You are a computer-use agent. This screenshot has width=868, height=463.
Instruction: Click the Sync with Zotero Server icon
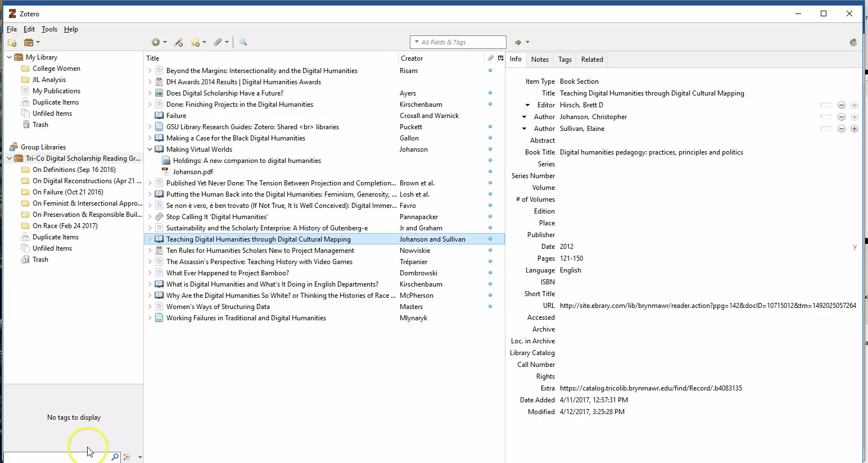point(853,42)
